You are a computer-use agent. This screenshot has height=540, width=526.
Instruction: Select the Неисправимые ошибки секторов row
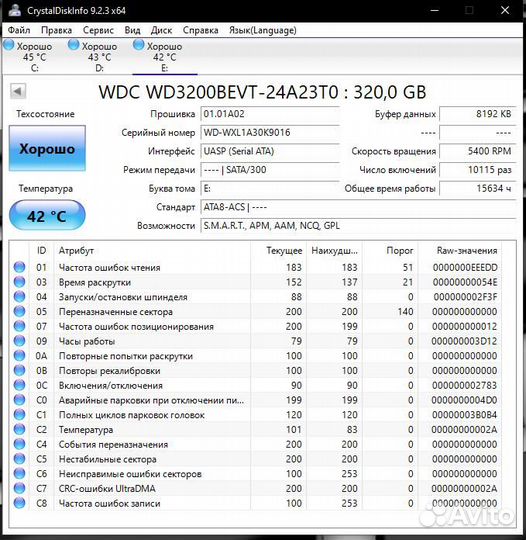255,474
